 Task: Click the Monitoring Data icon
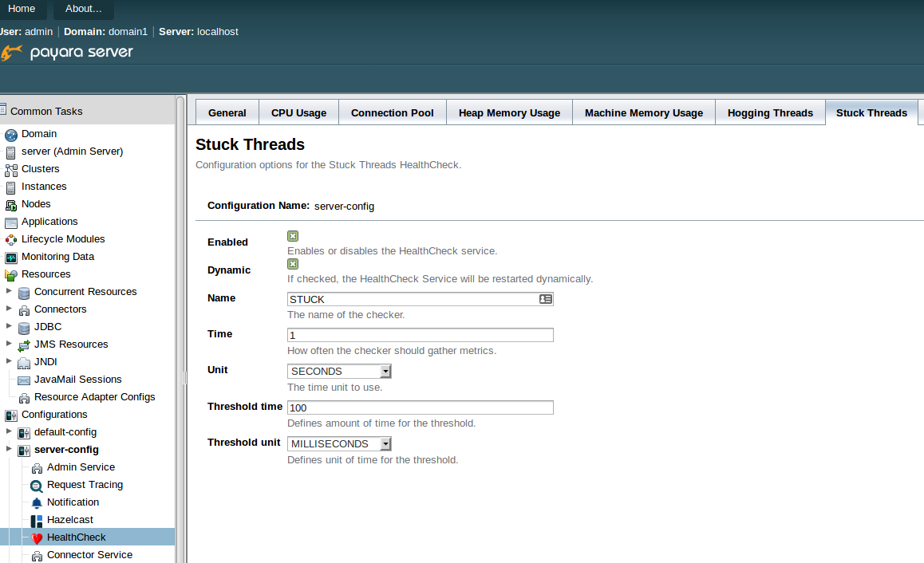(x=11, y=257)
